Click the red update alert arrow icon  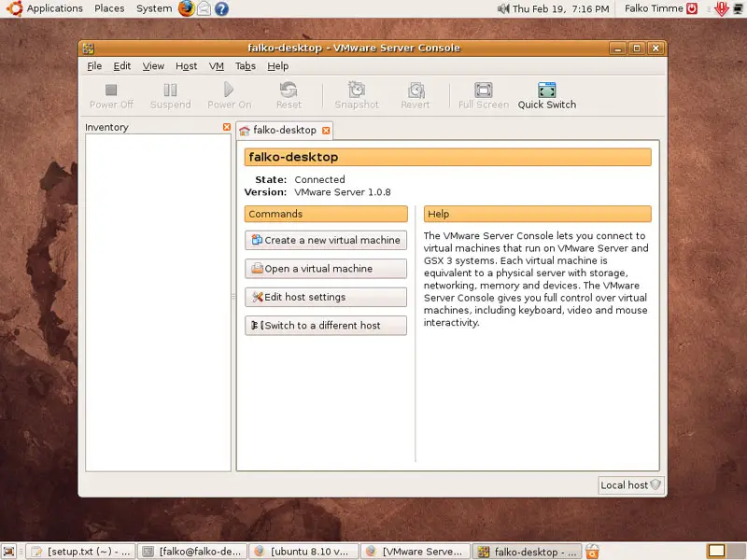pyautogui.click(x=721, y=8)
